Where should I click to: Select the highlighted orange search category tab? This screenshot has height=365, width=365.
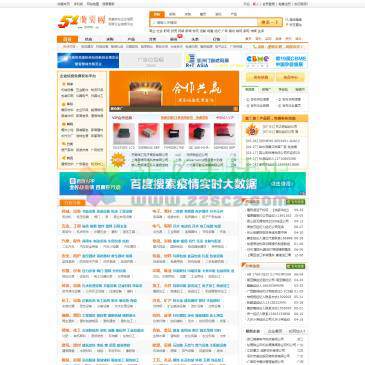pyautogui.click(x=157, y=14)
